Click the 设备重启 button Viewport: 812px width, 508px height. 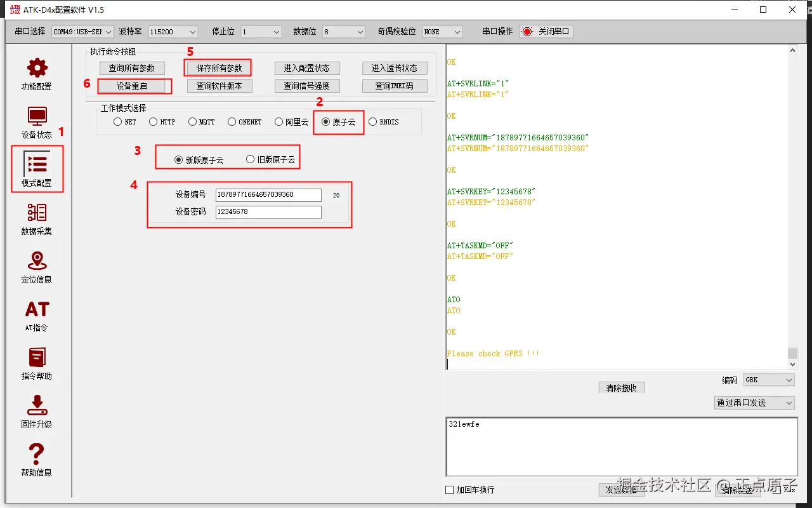[132, 86]
